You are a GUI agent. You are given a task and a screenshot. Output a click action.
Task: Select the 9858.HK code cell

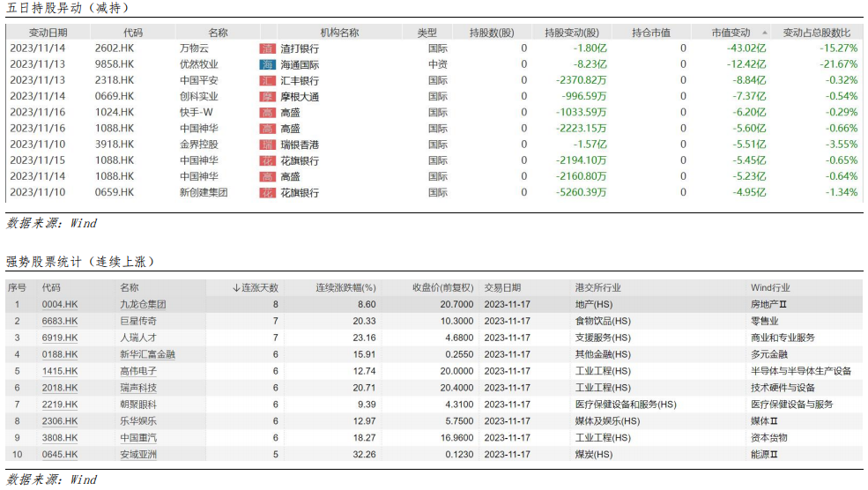[115, 64]
